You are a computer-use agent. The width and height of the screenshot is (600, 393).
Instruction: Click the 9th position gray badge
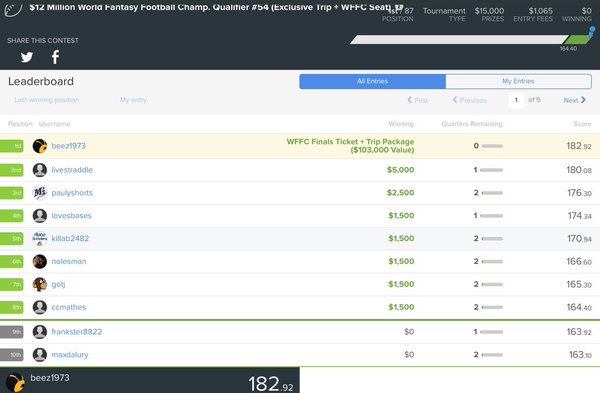[x=11, y=332]
